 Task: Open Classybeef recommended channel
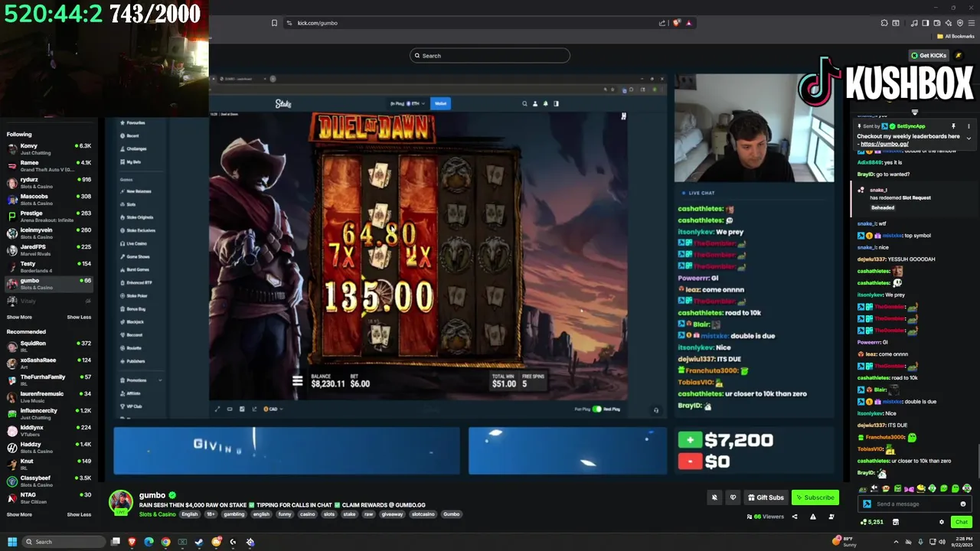click(47, 481)
